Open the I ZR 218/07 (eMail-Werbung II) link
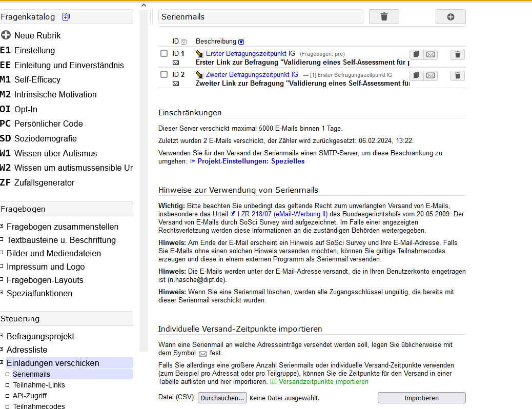Viewport: 532px width, 409px height. point(282,214)
